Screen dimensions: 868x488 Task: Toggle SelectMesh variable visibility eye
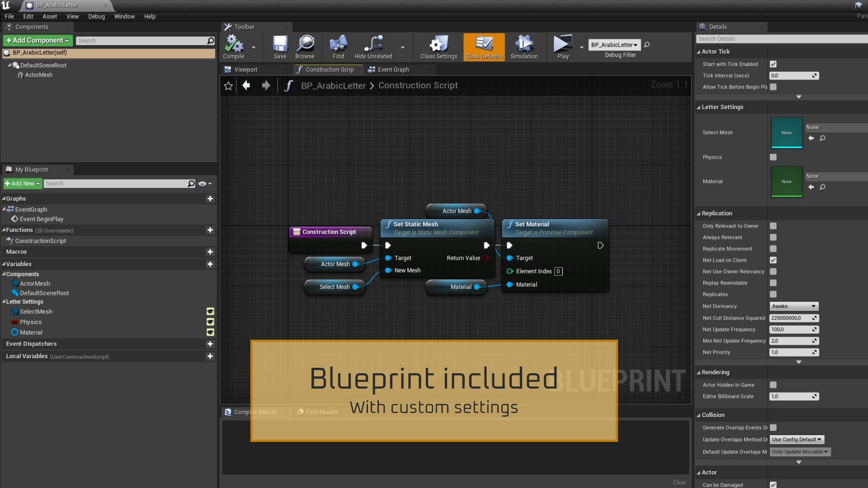(x=210, y=312)
